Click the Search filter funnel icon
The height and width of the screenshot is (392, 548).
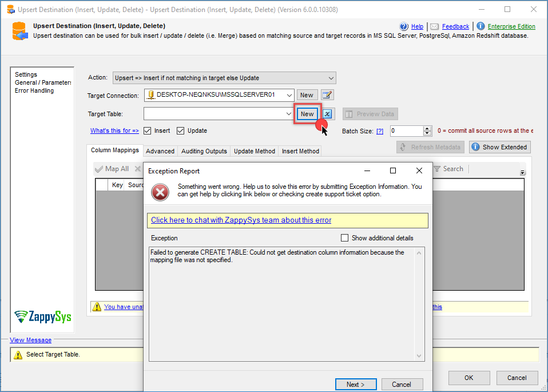click(437, 169)
